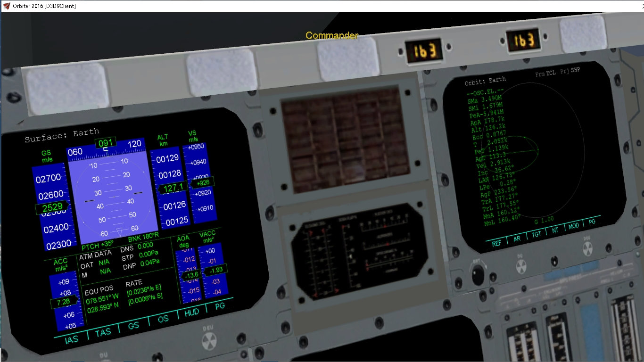Click the MOD button on Orbit MFD
The width and height of the screenshot is (644, 362).
click(x=573, y=226)
